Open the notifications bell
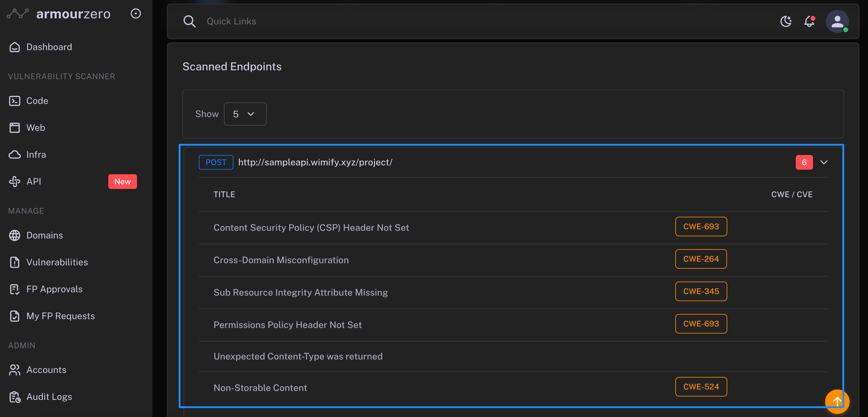868x417 pixels. [x=809, y=21]
